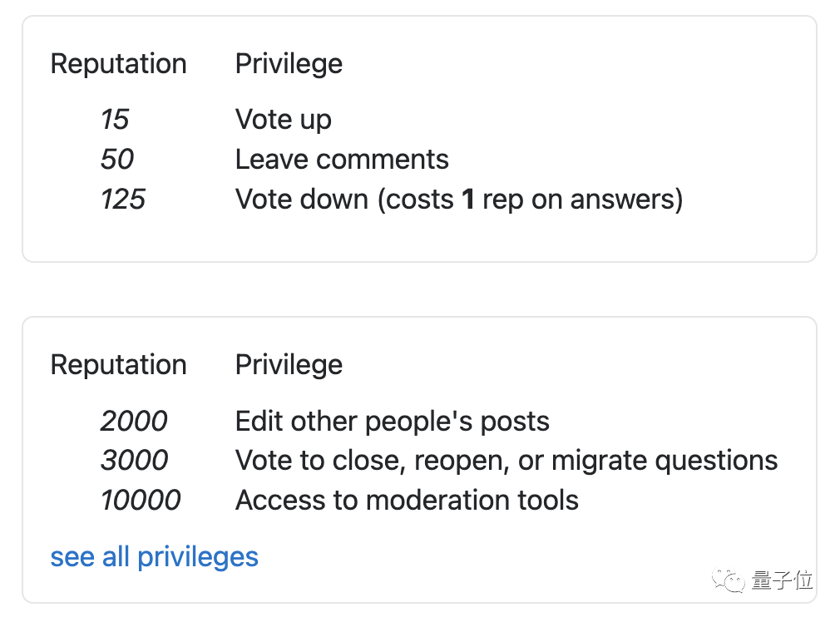
Task: Click "Vote to close, reopen, or migrate questions"
Action: pos(506,460)
